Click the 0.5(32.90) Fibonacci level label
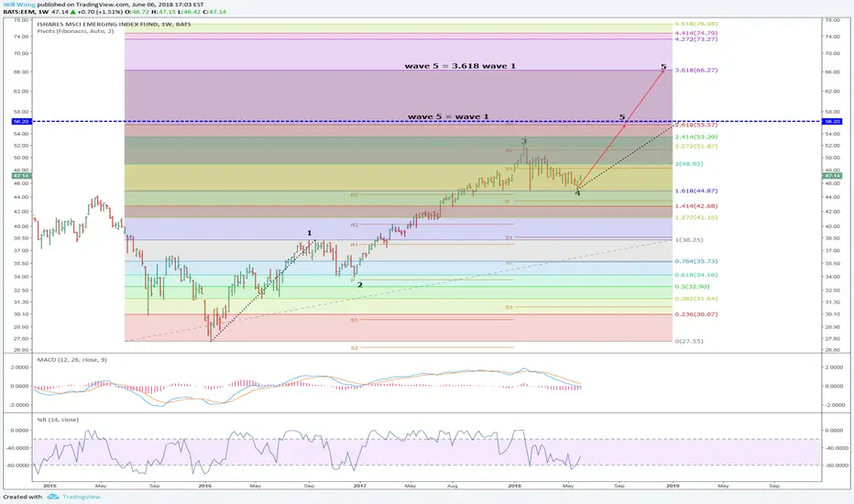854x504 pixels. (692, 287)
